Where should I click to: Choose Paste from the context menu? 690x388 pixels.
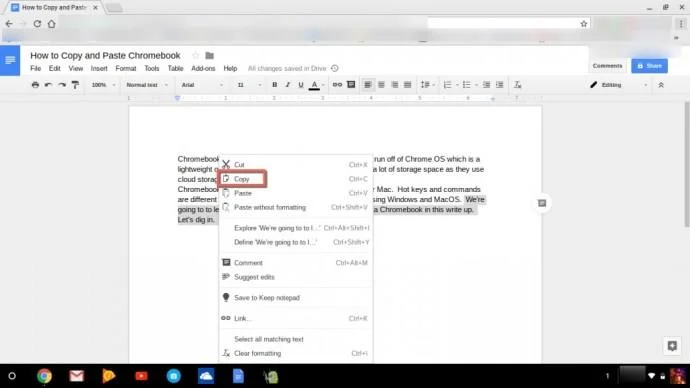pyautogui.click(x=295, y=193)
